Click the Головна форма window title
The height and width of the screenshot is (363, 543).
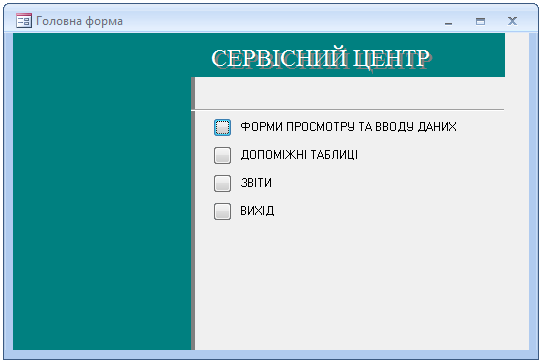[79, 21]
